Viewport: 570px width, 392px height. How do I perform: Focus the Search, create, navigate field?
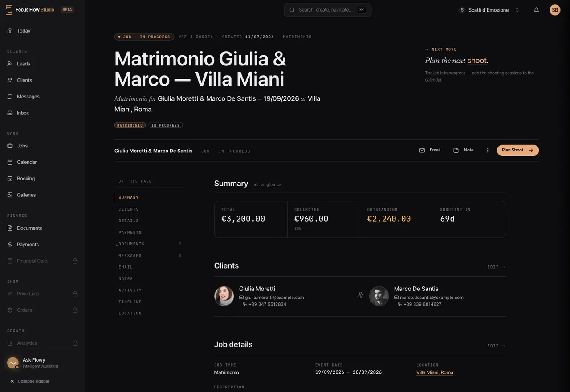point(328,10)
